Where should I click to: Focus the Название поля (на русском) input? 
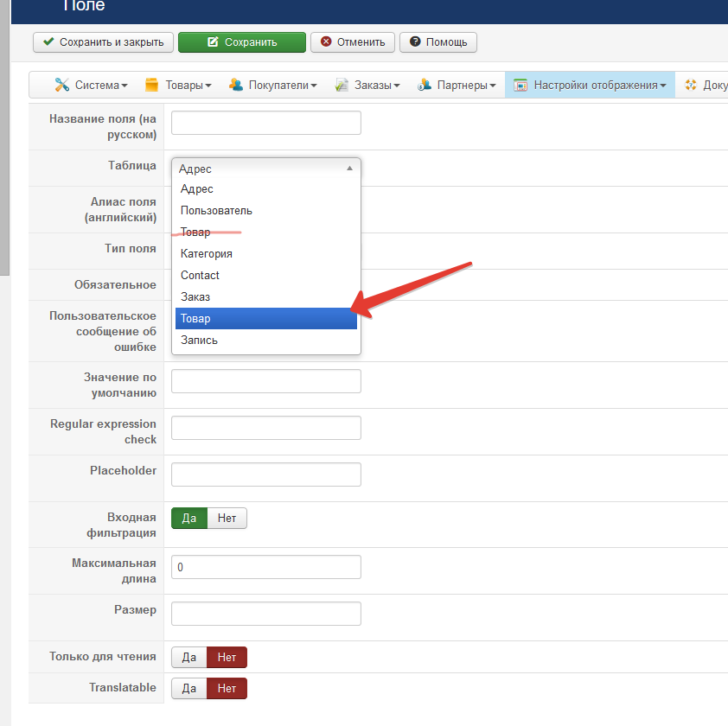(266, 123)
